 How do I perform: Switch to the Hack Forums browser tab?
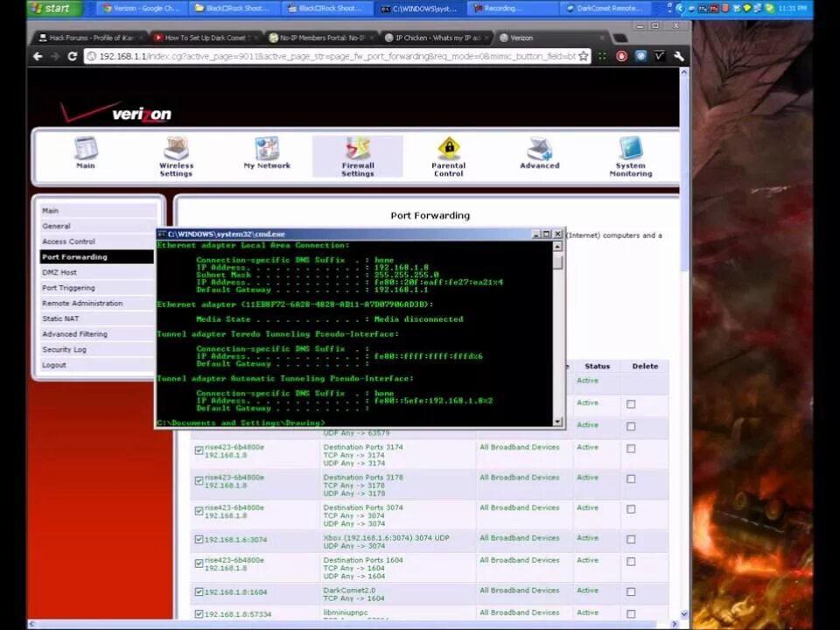[x=89, y=38]
